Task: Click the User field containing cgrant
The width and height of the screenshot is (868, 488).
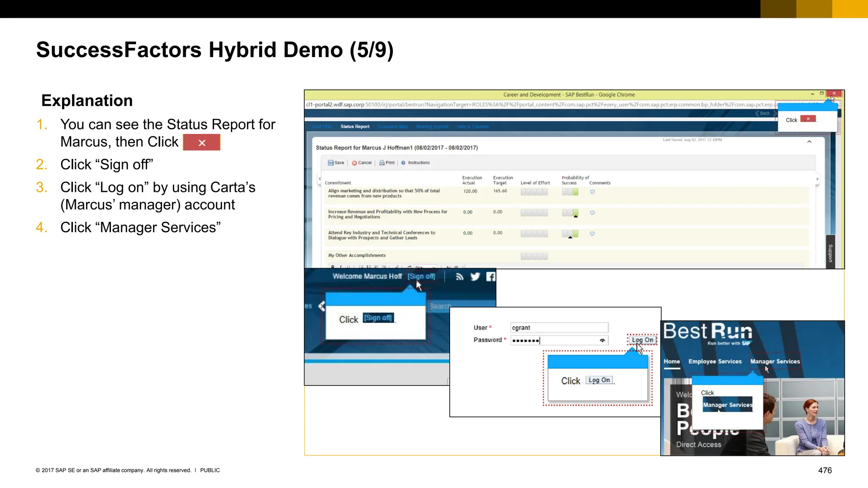Action: pyautogui.click(x=559, y=328)
